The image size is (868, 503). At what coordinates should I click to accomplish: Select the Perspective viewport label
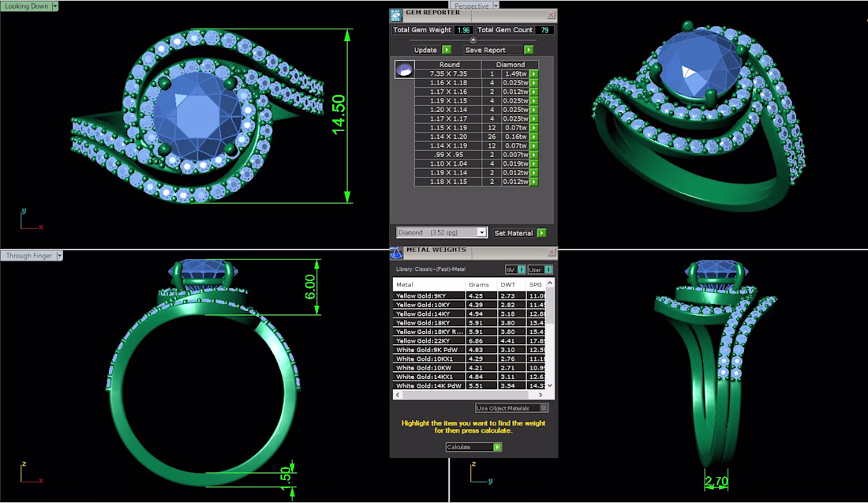(471, 6)
